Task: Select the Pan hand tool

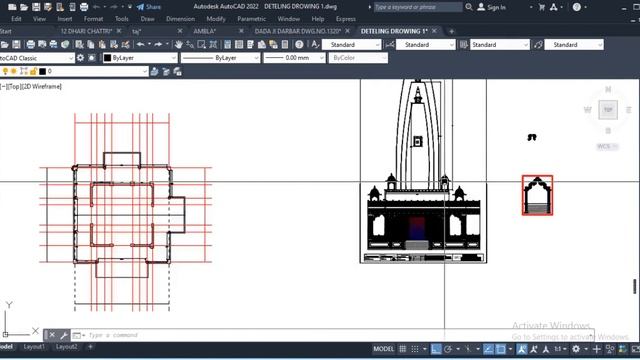Action: 178,44
